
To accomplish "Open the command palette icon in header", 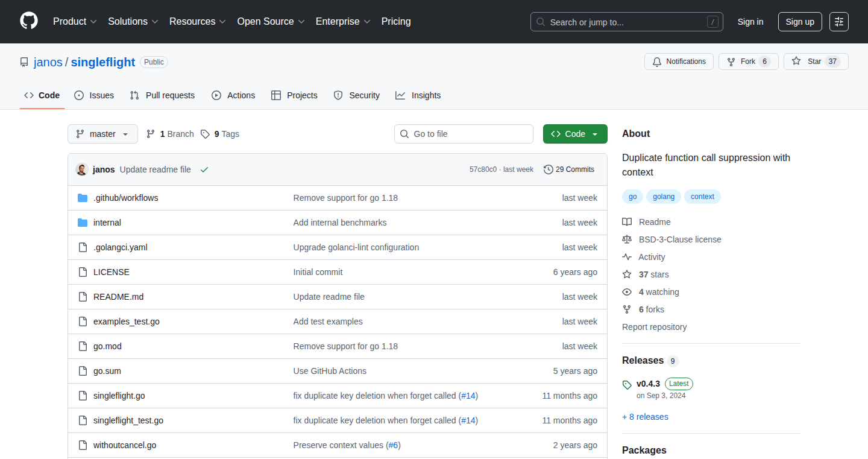I will [x=839, y=22].
